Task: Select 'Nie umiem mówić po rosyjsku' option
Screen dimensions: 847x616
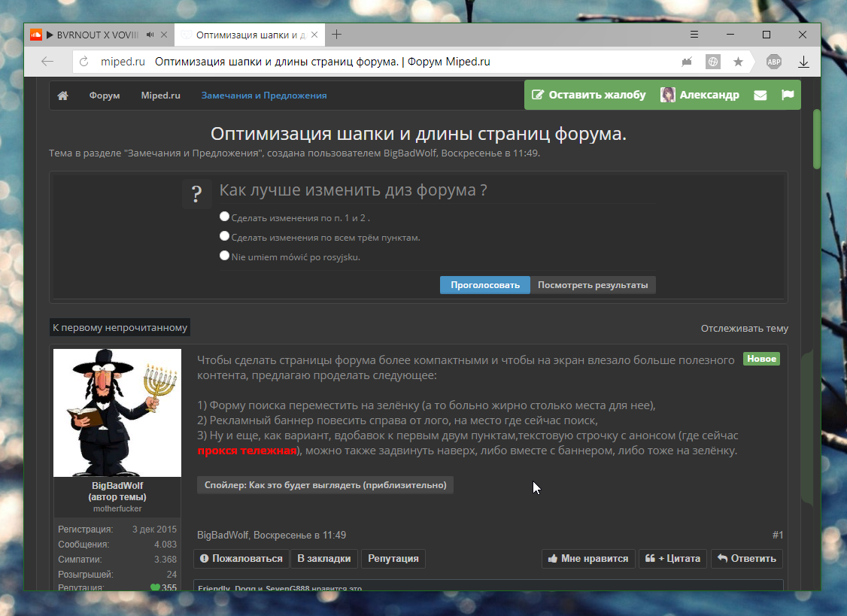Action: click(225, 256)
